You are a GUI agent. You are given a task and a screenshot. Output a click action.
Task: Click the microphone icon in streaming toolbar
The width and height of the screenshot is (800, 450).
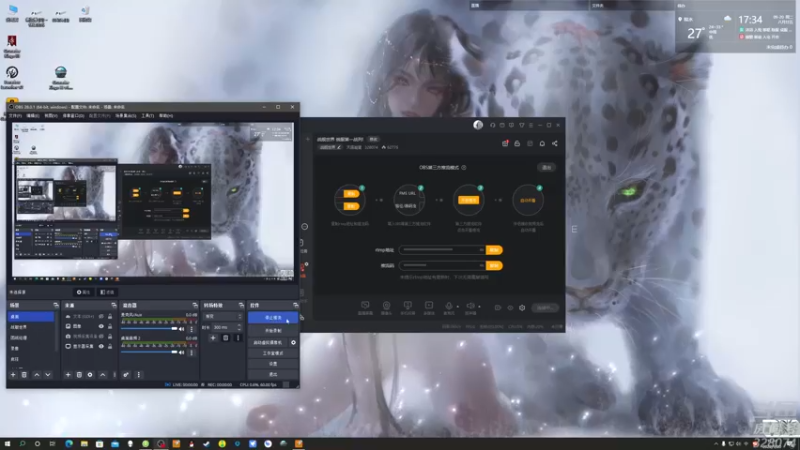coord(449,306)
